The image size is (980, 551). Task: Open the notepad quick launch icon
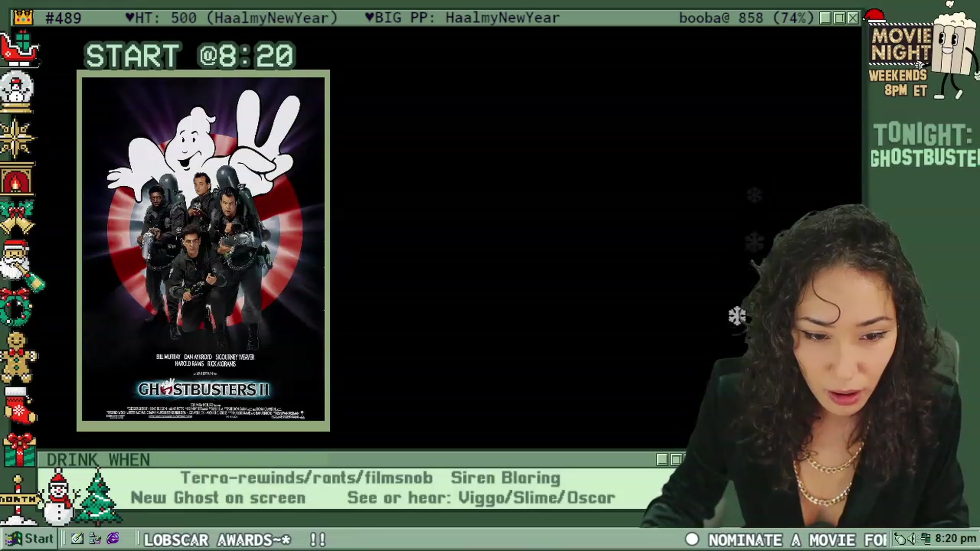pos(78,539)
